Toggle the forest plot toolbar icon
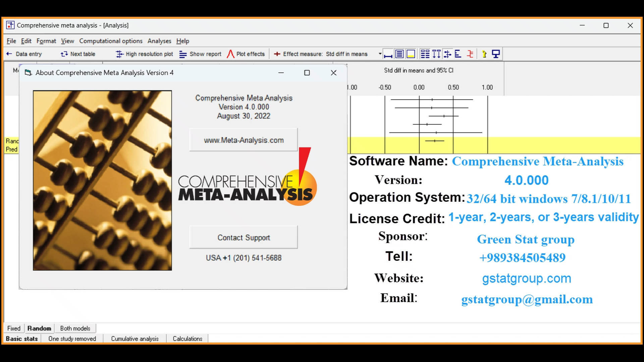This screenshot has height=362, width=644. [x=447, y=54]
